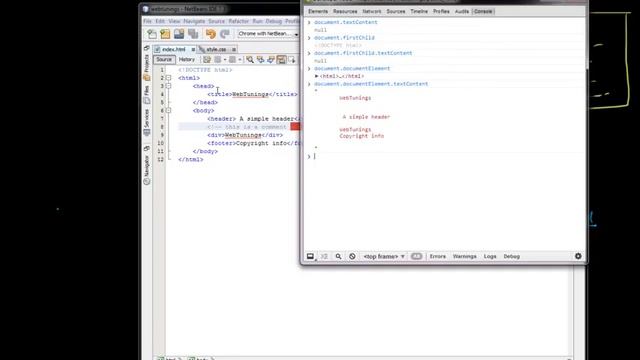Click the New File icon in NetBeans toolbar
Screen dimensions: 640x360
coord(152,34)
